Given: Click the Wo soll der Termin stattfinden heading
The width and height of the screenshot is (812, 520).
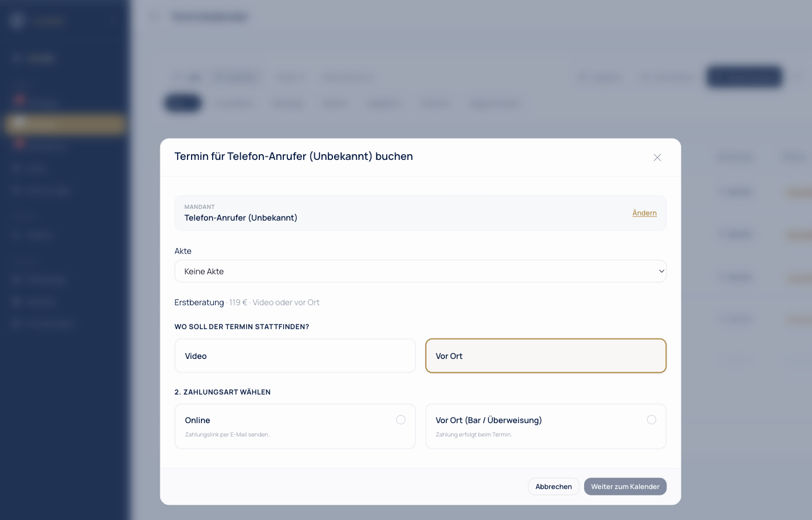Looking at the screenshot, I should pyautogui.click(x=242, y=327).
